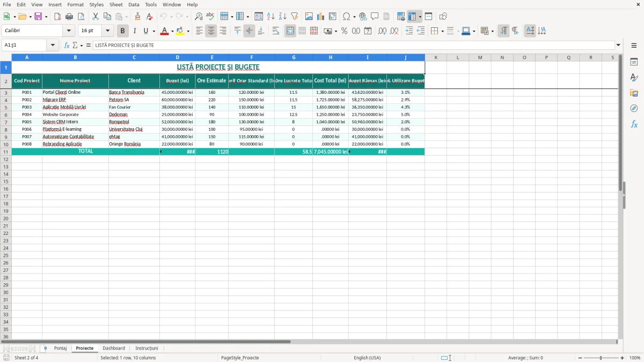Toggle Wrap Text
644x362 pixels.
click(276, 31)
